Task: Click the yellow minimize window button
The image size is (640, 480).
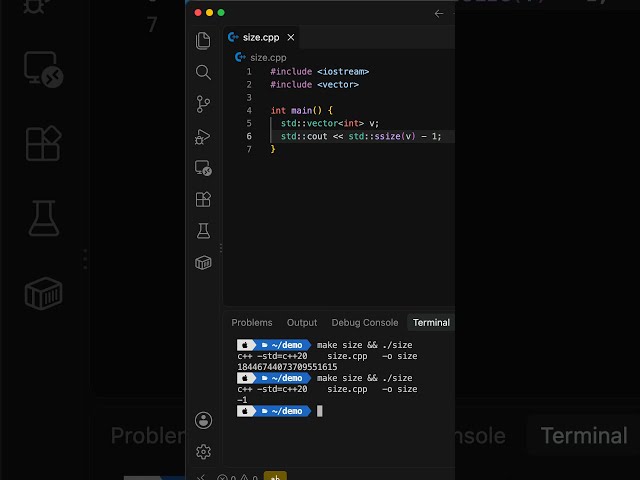Action: click(209, 13)
